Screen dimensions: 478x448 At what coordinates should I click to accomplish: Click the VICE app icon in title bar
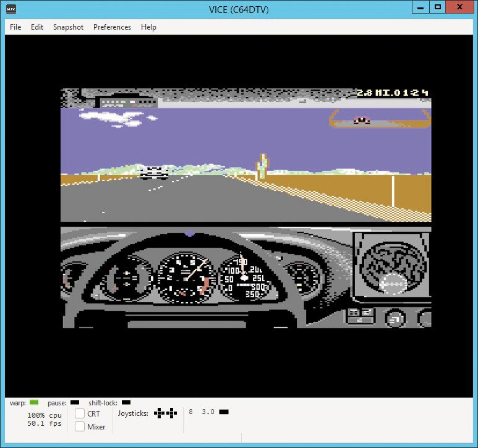[11, 9]
